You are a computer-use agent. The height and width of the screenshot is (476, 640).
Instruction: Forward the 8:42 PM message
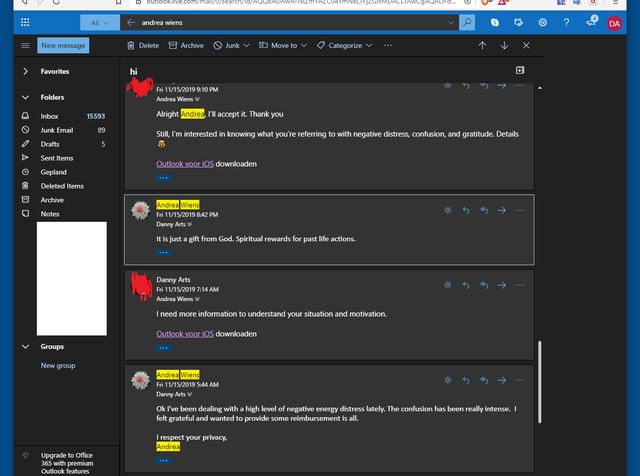pyautogui.click(x=502, y=210)
